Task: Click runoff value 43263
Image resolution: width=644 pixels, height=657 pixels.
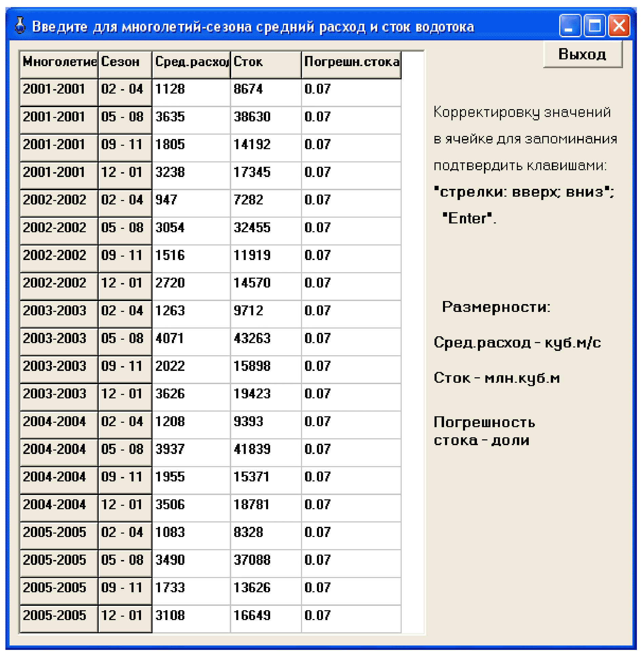Action: 266,342
